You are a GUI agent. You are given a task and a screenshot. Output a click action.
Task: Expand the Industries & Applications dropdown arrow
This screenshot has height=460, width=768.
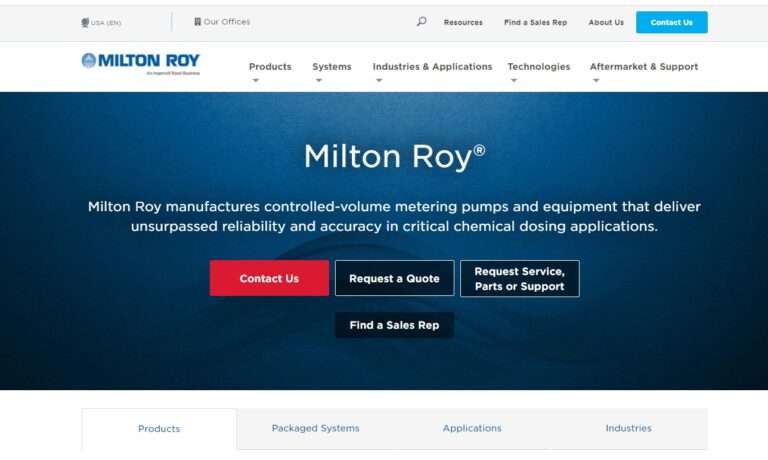[379, 81]
